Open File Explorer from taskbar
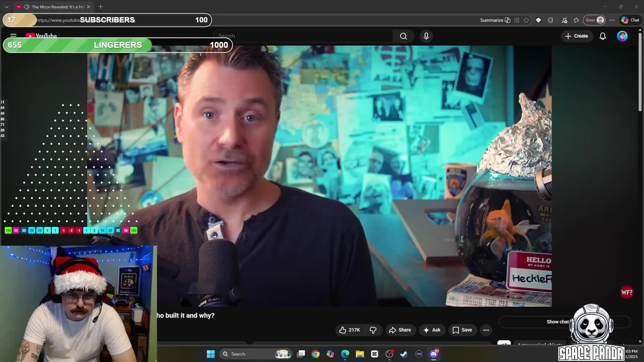644x362 pixels. (360, 354)
